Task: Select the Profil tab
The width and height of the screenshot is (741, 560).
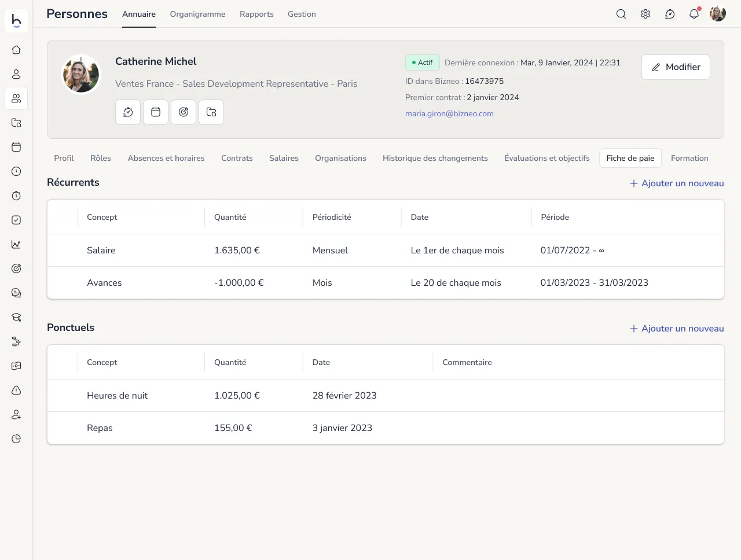Action: coord(64,158)
